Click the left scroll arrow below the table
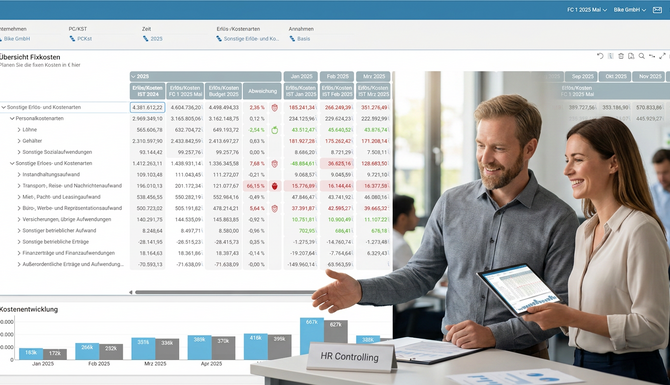Image resolution: width=670 pixels, height=385 pixels. (131, 293)
